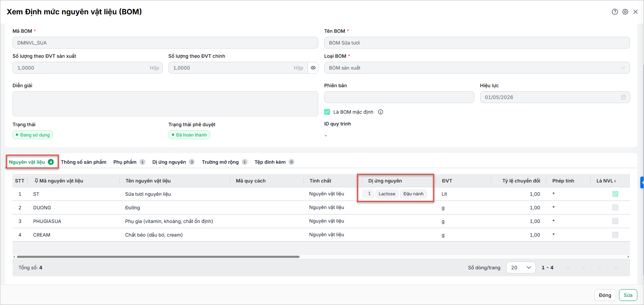
Task: Click the STT column header
Action: [x=20, y=181]
